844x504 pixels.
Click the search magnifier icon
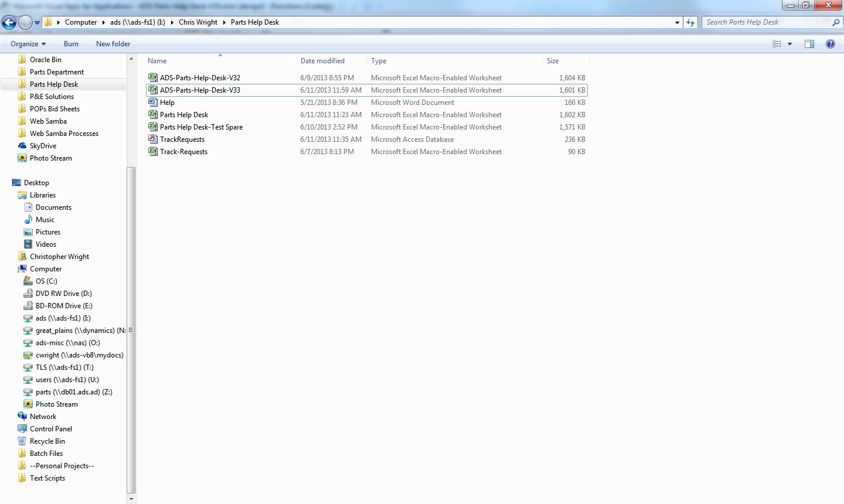(x=836, y=22)
